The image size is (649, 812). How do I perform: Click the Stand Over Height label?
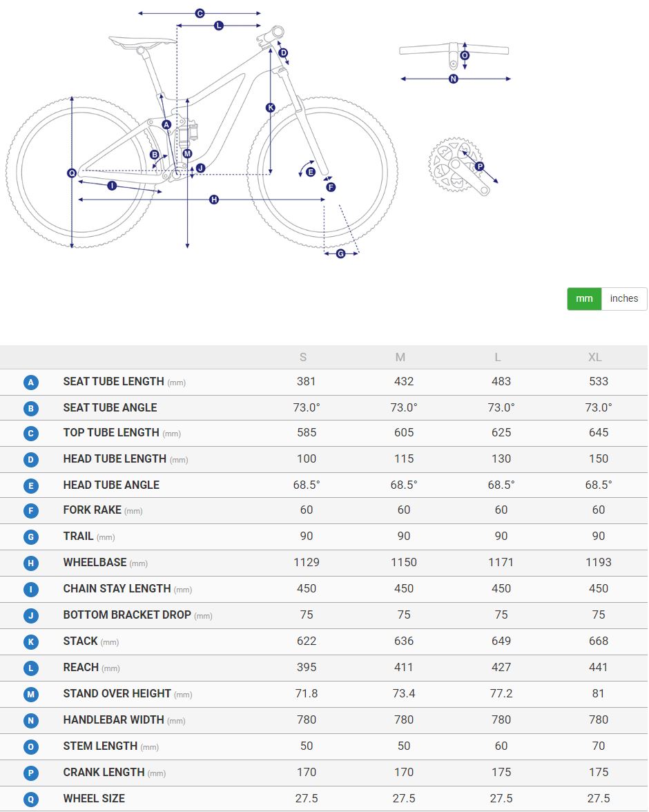tap(117, 693)
